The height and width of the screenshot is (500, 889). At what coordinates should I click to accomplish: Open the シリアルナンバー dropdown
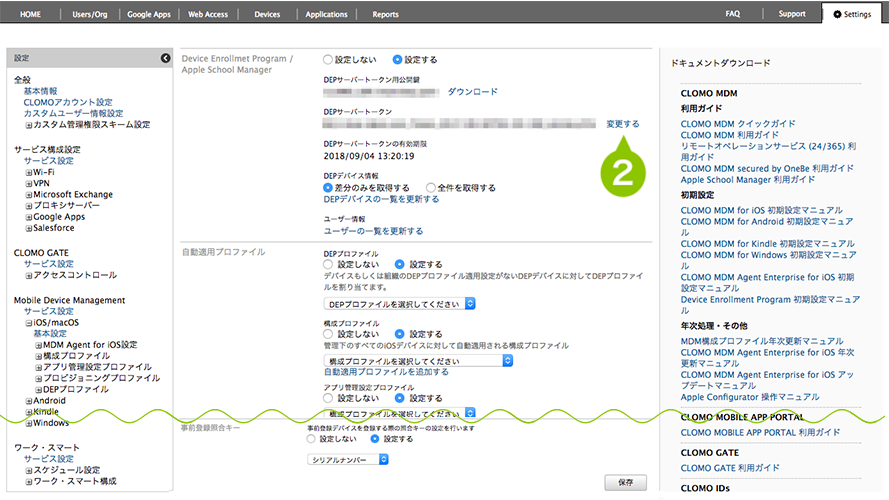347,459
